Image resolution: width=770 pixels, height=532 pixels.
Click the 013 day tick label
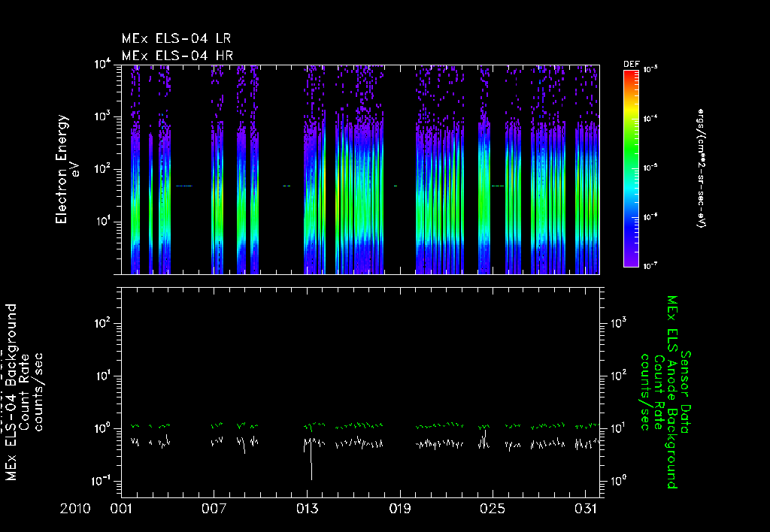pos(307,509)
